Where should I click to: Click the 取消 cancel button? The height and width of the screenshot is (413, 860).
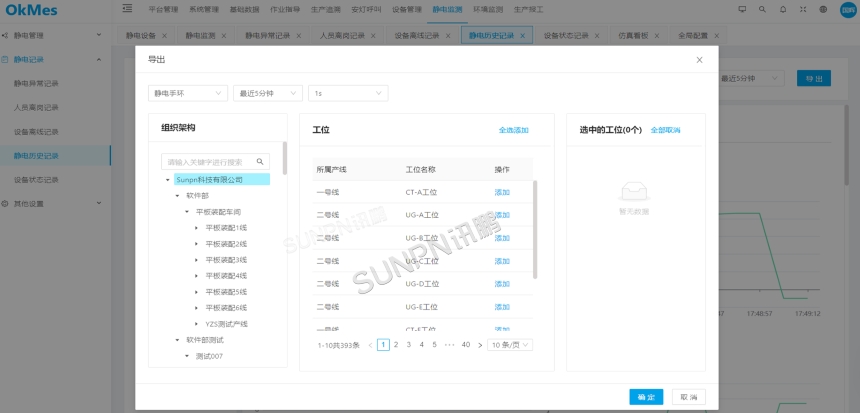tap(688, 397)
